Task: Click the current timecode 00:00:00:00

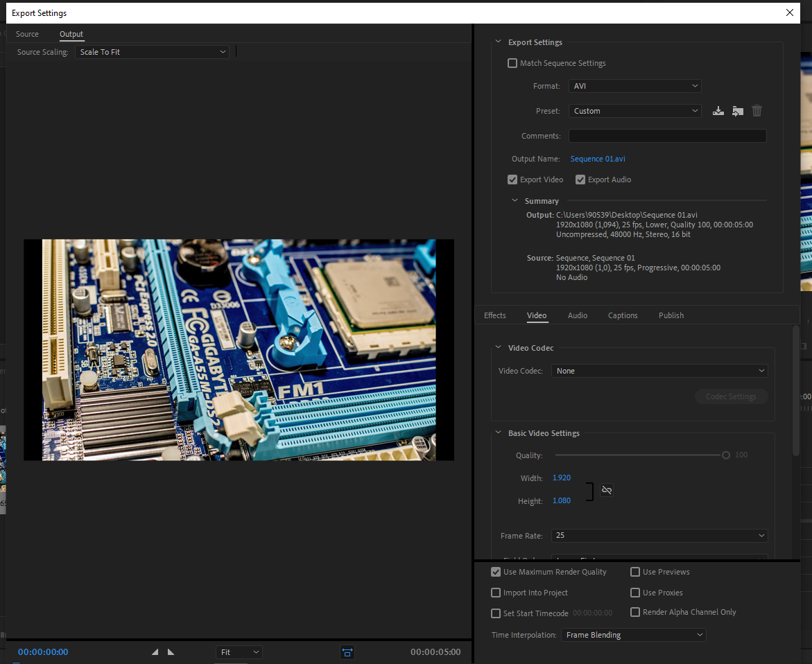Action: pyautogui.click(x=43, y=652)
